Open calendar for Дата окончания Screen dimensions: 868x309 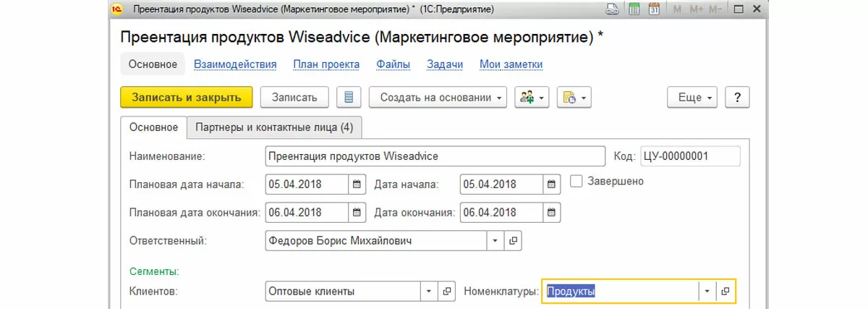tap(551, 213)
